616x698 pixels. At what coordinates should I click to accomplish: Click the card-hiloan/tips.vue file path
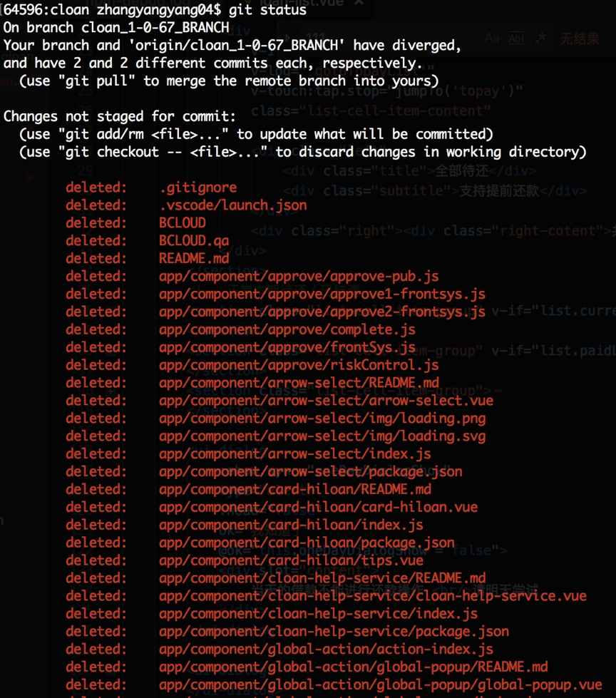291,560
